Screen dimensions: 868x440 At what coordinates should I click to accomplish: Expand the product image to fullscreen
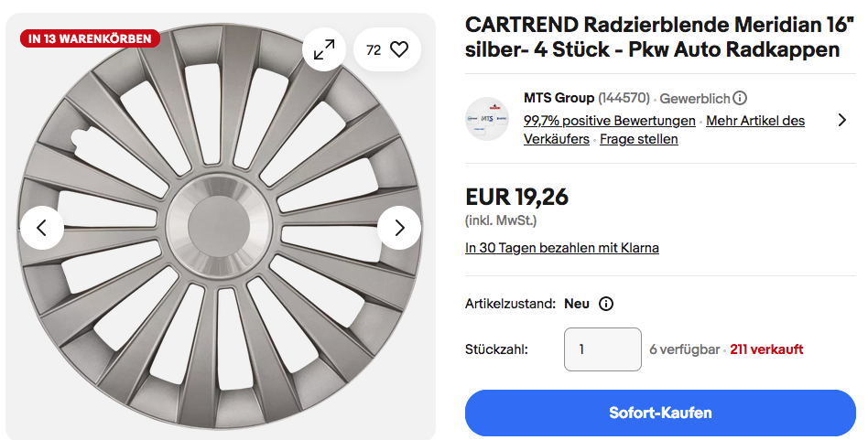tap(324, 50)
